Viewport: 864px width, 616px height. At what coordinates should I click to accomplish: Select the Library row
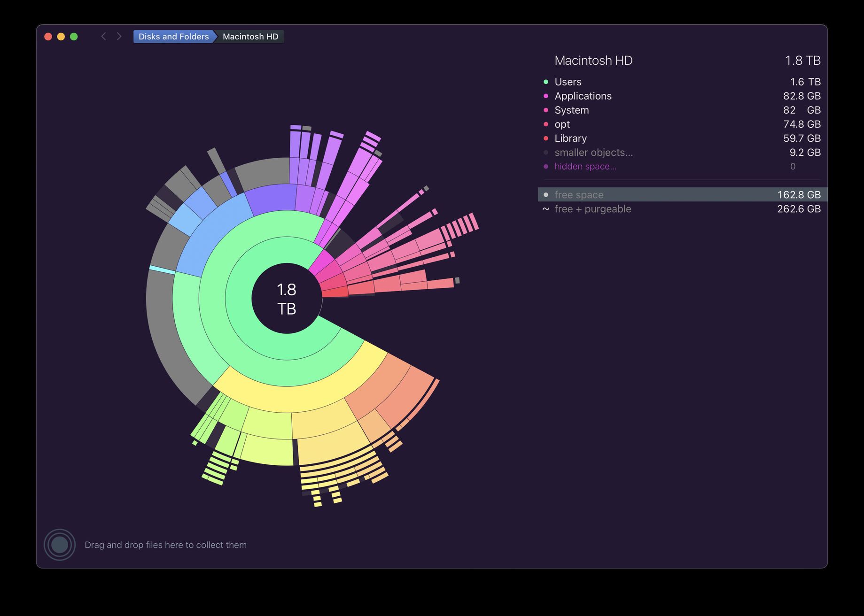(682, 138)
